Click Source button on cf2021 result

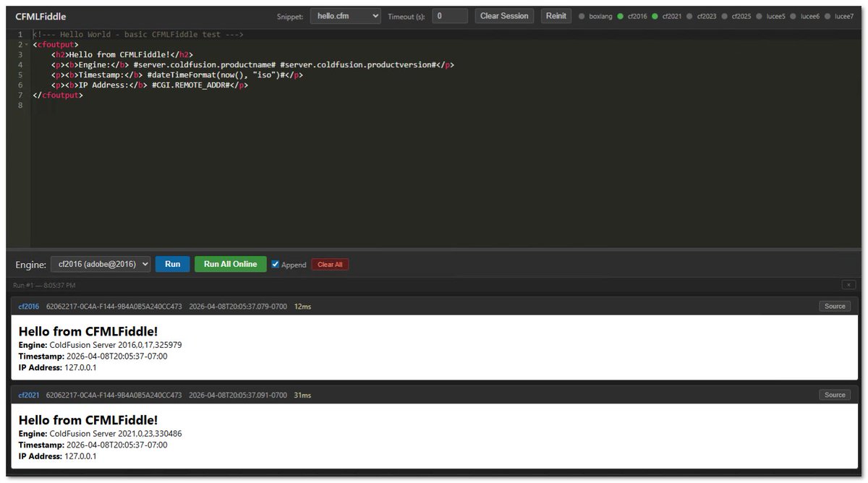(835, 395)
